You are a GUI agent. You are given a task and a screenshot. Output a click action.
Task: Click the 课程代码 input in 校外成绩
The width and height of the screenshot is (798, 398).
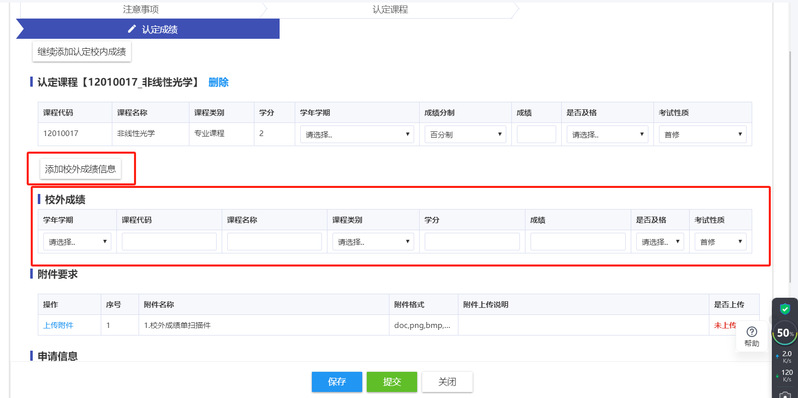point(169,242)
